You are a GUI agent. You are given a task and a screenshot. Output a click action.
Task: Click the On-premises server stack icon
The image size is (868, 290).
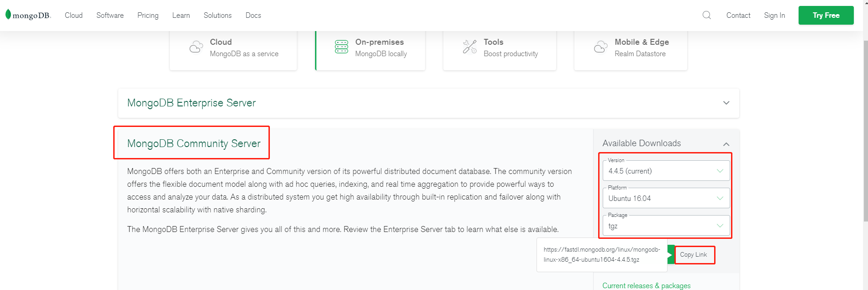[x=342, y=47]
